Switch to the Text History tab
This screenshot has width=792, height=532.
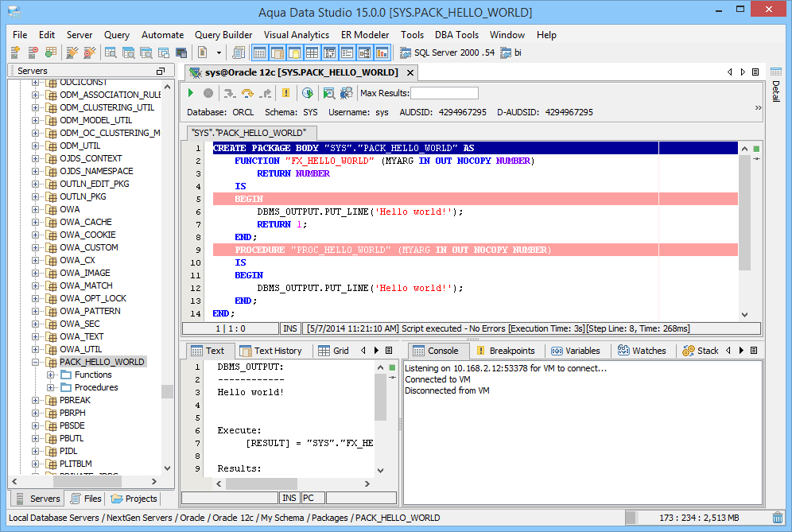pyautogui.click(x=270, y=351)
